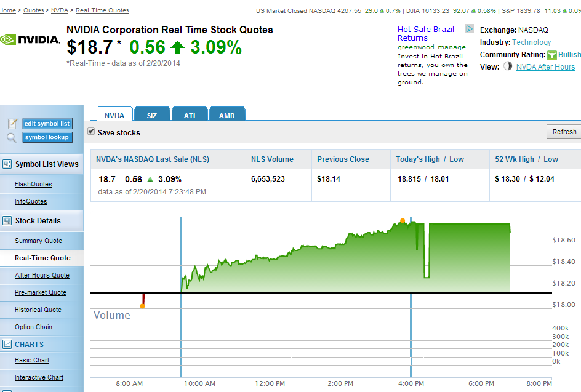The image size is (581, 392).
Task: Click the NVIDIA logo
Action: (30, 39)
